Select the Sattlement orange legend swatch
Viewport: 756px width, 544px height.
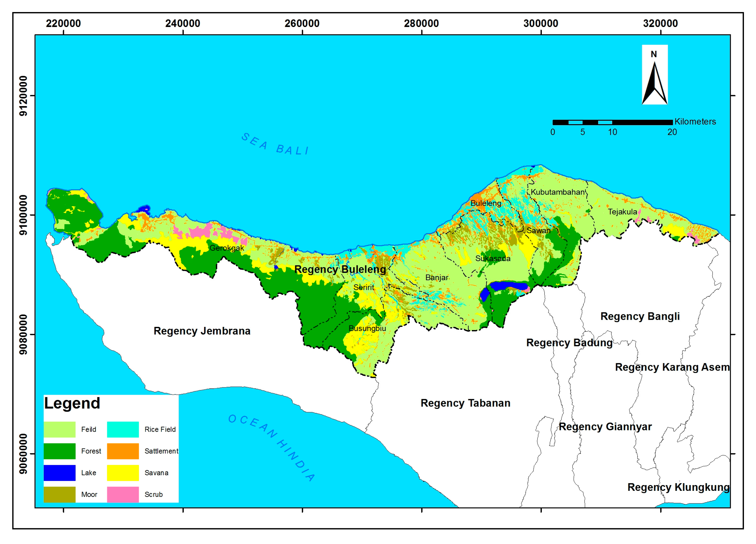click(x=123, y=451)
